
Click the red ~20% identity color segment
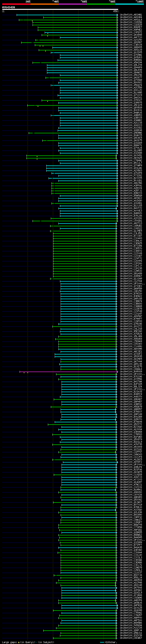(x=16, y=4)
